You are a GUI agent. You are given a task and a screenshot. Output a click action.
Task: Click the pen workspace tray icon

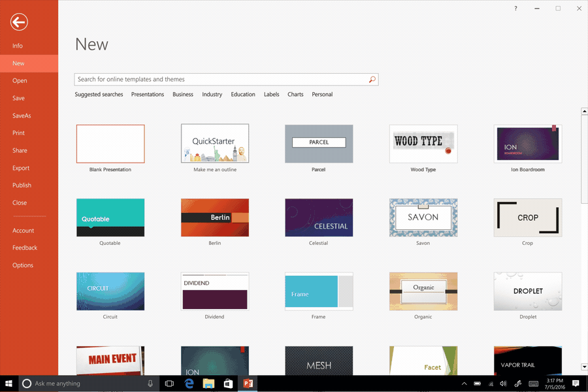(518, 384)
